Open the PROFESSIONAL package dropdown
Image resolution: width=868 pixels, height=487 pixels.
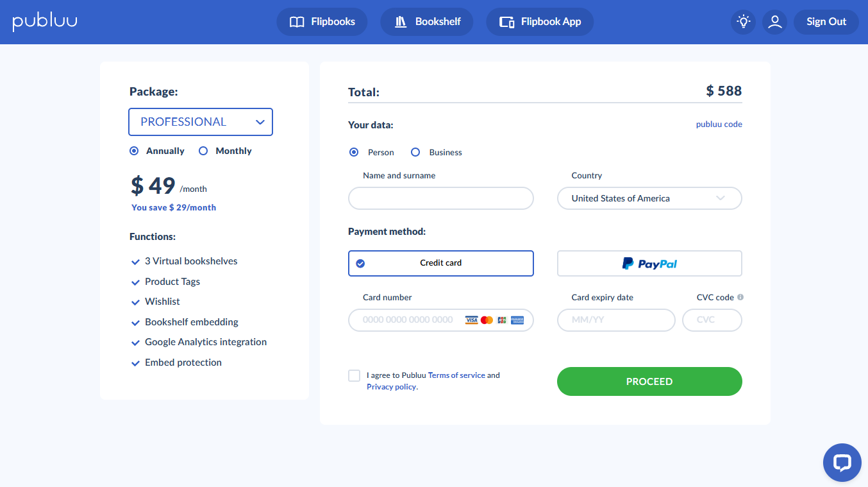(201, 122)
